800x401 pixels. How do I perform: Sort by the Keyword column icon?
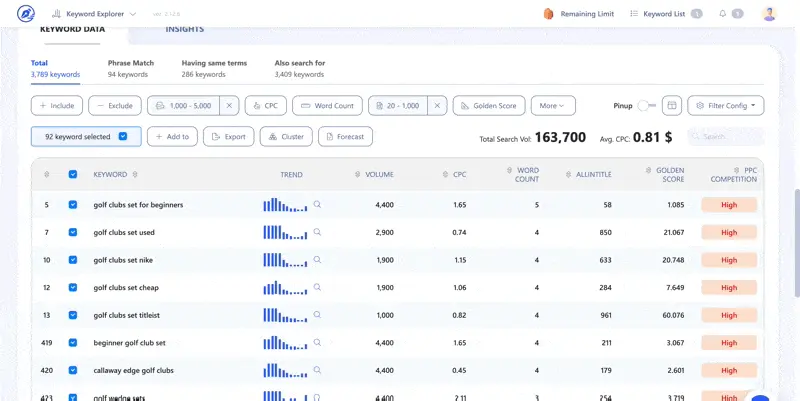tap(135, 174)
